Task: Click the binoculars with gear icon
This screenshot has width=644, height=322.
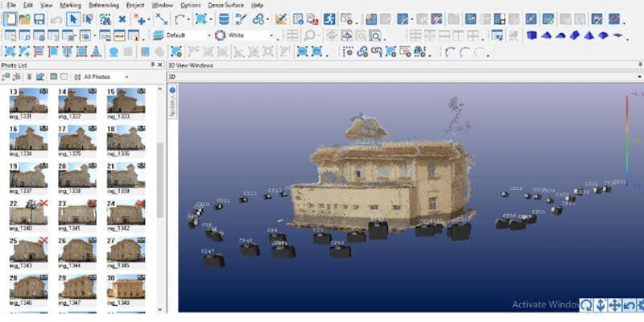Action: point(419,52)
